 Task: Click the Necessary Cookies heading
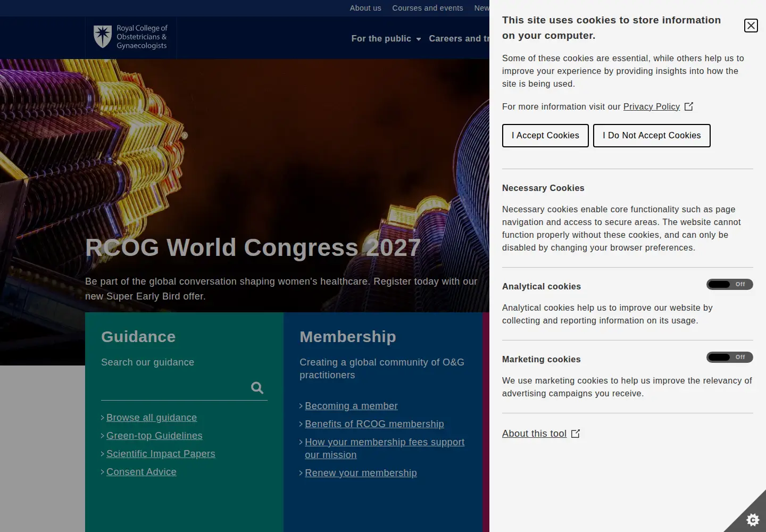click(x=543, y=188)
